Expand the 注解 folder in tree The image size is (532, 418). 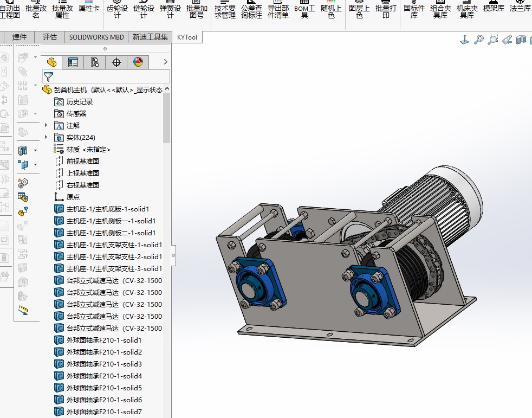(x=46, y=125)
